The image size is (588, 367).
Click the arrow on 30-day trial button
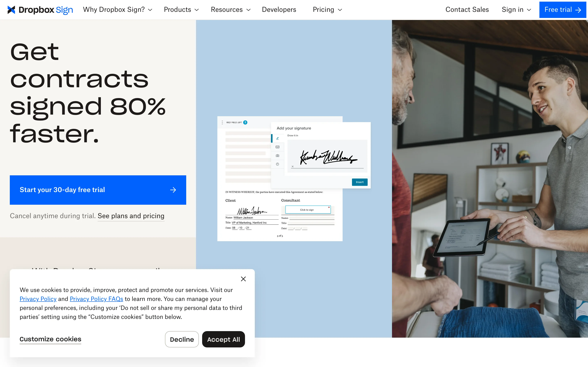click(173, 190)
